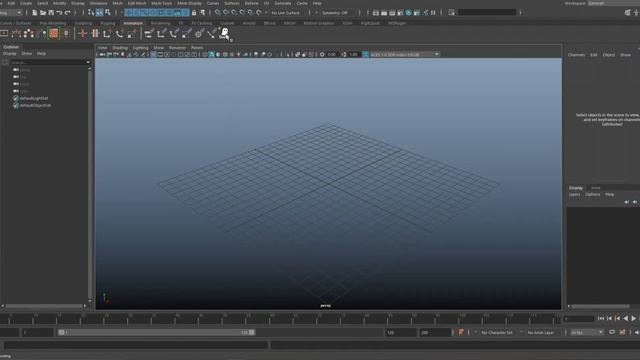This screenshot has width=640, height=360.
Task: Toggle the first selection mask icon (handles)
Action: coord(129,13)
